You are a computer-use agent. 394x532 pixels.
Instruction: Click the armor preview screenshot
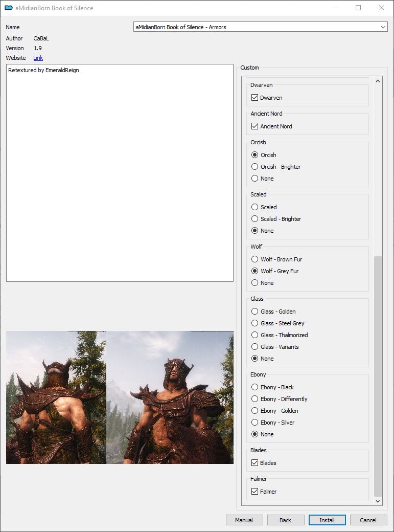click(120, 397)
